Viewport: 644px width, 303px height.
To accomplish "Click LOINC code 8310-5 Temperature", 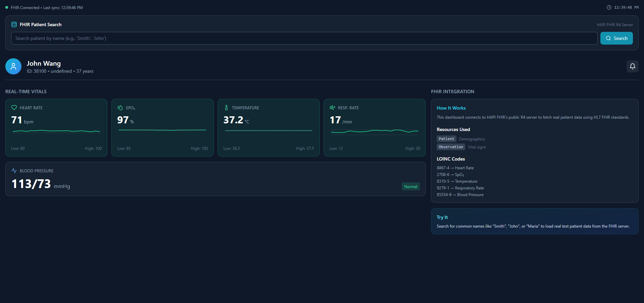I will 457,181.
